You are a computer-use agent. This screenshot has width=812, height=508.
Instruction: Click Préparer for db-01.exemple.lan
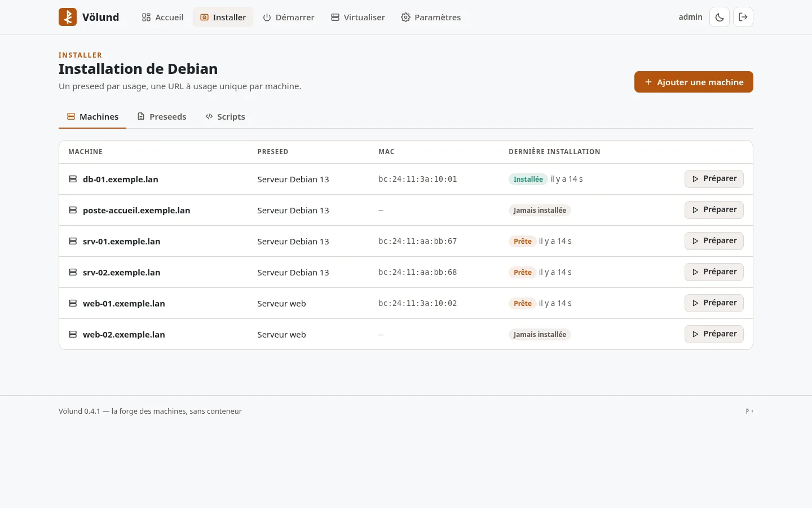click(x=714, y=178)
